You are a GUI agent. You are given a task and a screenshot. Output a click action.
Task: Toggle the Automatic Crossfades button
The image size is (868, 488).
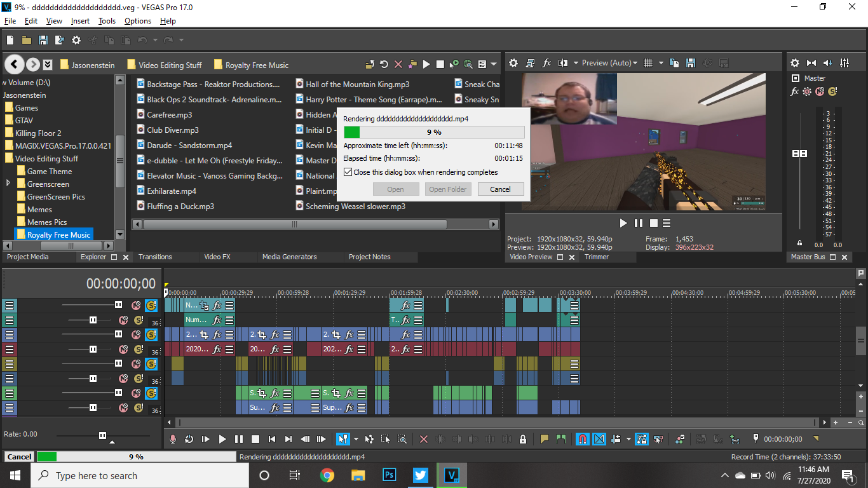pos(599,439)
